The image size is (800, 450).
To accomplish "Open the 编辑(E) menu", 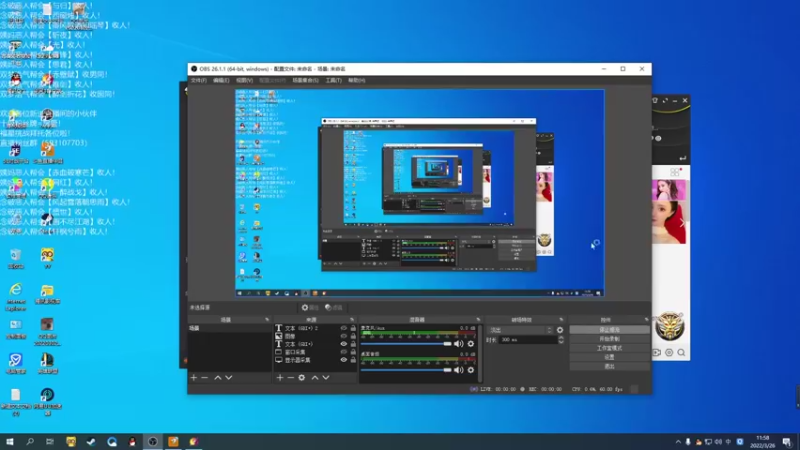I will coord(221,81).
